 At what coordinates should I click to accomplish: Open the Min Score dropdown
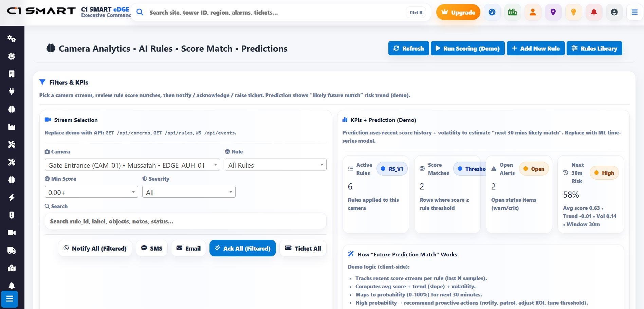coord(91,192)
